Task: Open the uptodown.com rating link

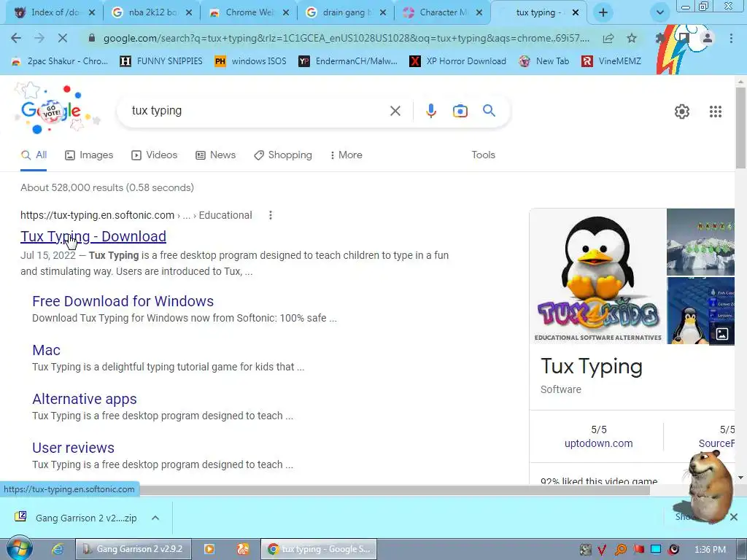Action: point(598,443)
